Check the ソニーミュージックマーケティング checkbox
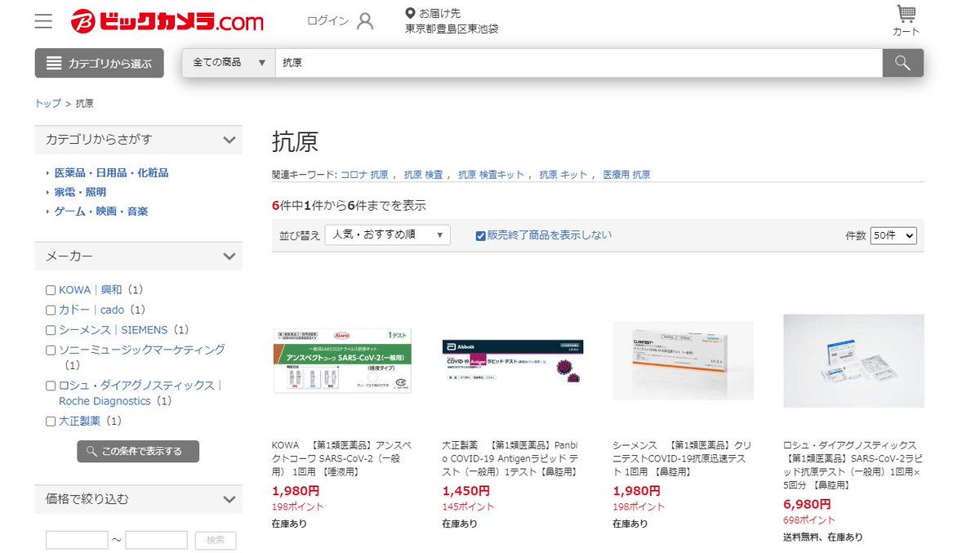The width and height of the screenshot is (980, 553). coord(51,350)
